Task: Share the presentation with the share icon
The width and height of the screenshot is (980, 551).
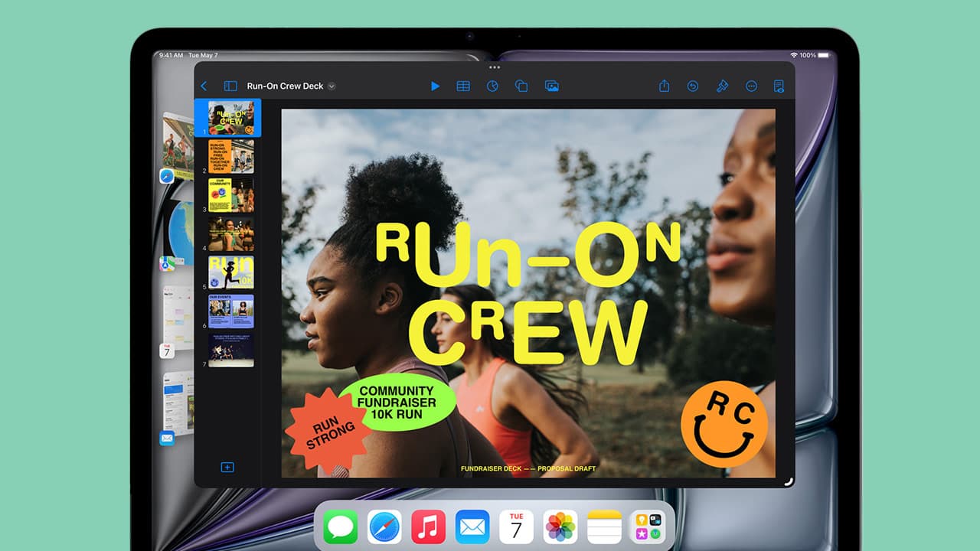Action: [x=664, y=86]
